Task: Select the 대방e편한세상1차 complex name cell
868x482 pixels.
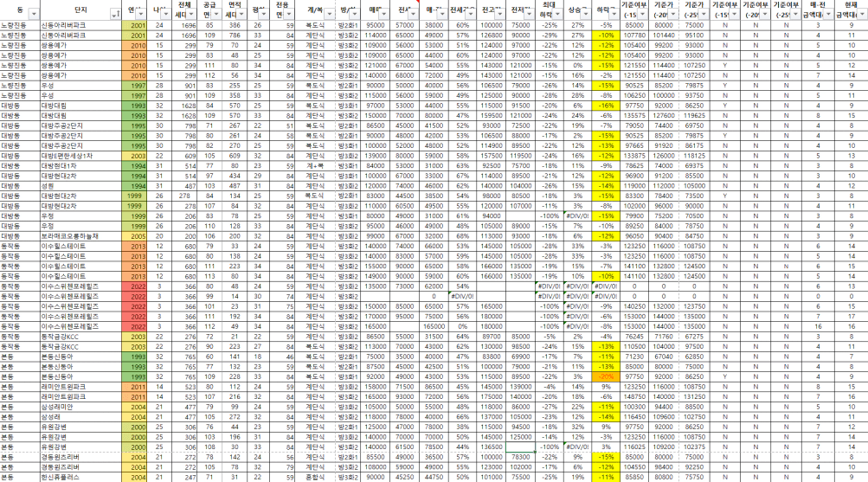Action: coord(81,156)
